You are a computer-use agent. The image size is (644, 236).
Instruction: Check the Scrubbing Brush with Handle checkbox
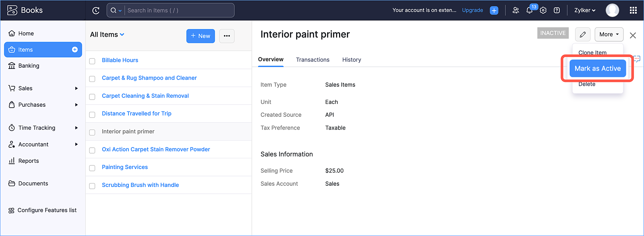coord(92,186)
